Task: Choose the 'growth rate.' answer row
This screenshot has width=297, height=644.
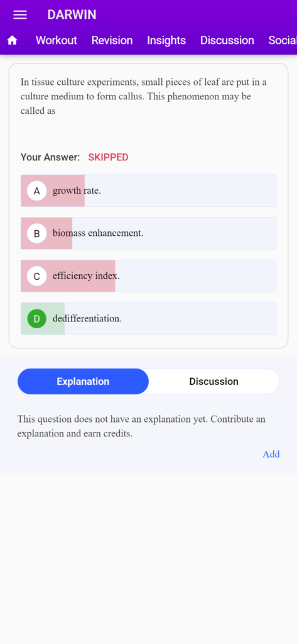Action: [x=148, y=191]
